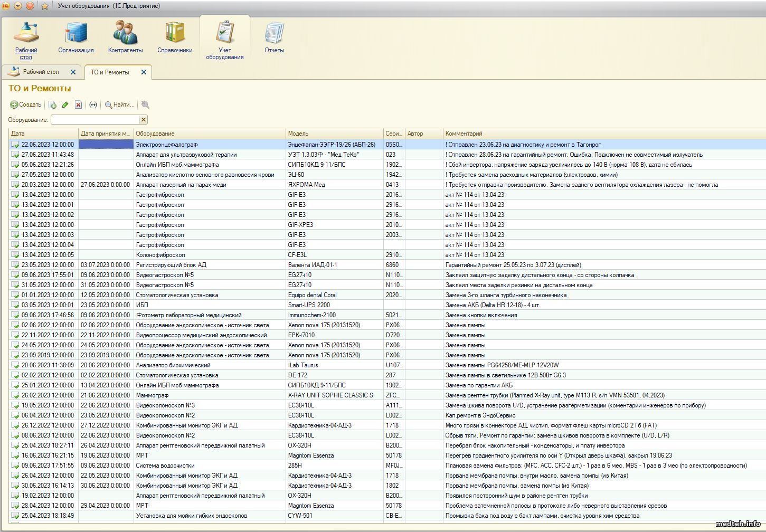Screen dimensions: 766x532
Task: Sort by the Дата column header
Action: 43,134
